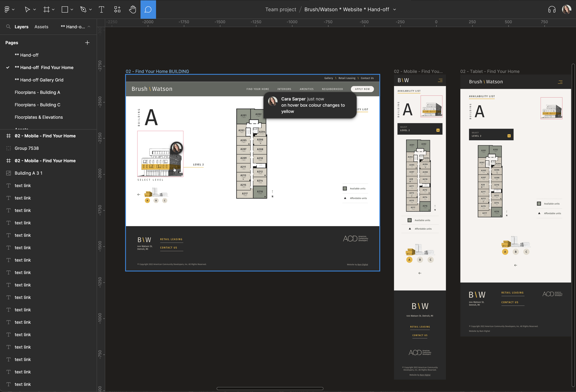Select the Group 7538 layer
Image resolution: width=576 pixels, height=392 pixels.
click(x=26, y=148)
